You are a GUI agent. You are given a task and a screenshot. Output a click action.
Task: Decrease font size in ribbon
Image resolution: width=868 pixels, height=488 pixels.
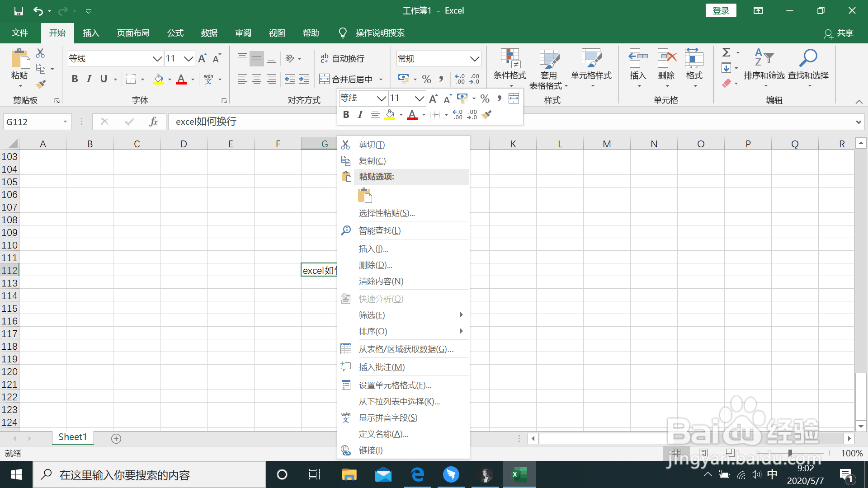pos(217,58)
